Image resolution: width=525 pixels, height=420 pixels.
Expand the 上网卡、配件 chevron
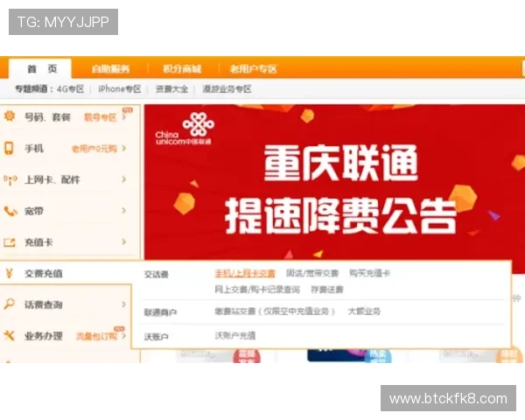pos(124,179)
